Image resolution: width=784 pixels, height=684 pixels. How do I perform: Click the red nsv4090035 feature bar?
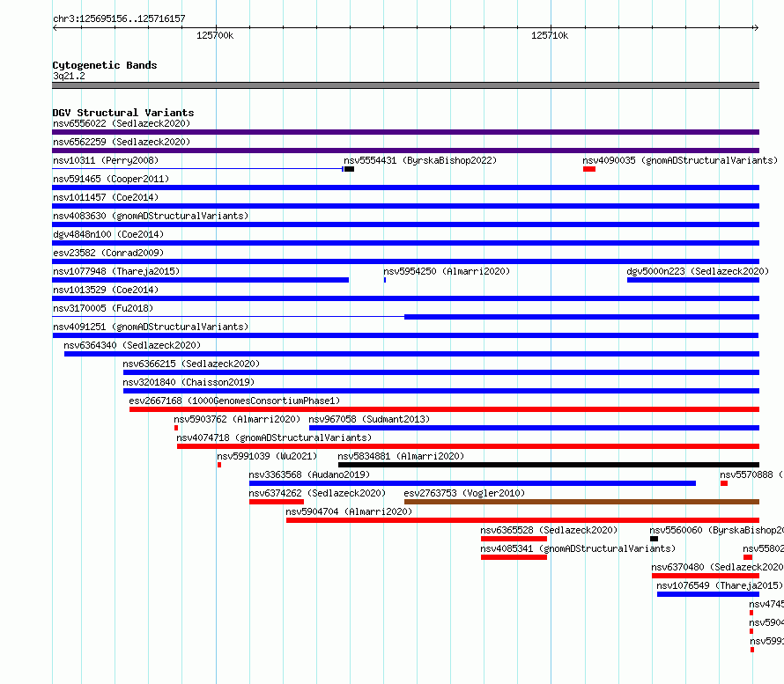(x=589, y=169)
